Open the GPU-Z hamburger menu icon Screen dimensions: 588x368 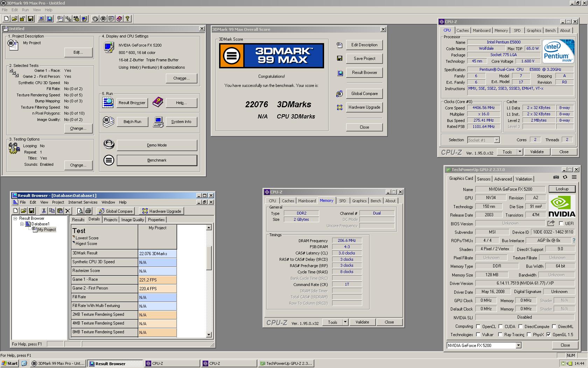click(574, 177)
